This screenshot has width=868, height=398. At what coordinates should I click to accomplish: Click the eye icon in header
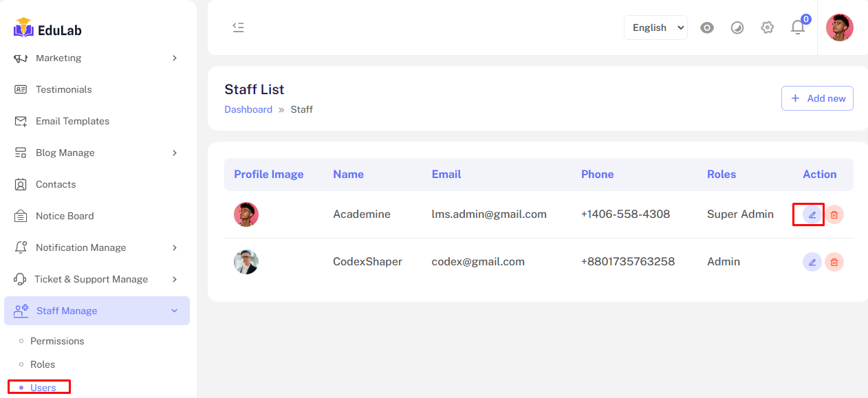click(706, 27)
